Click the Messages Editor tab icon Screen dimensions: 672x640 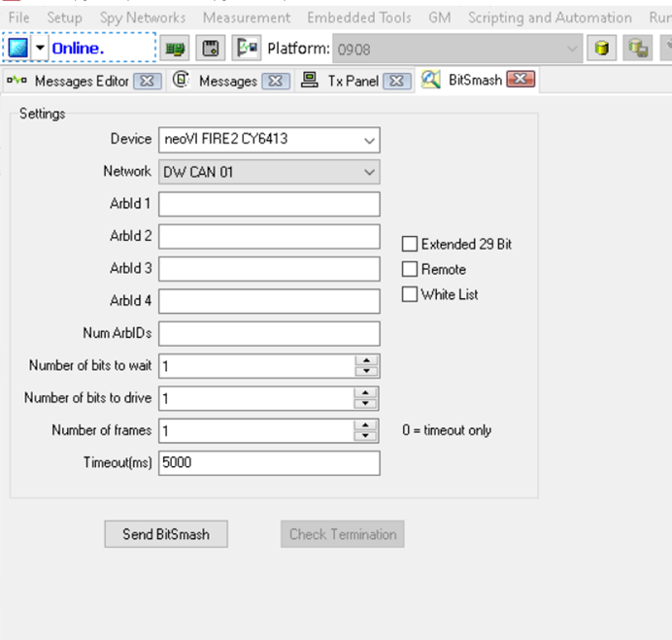point(17,81)
